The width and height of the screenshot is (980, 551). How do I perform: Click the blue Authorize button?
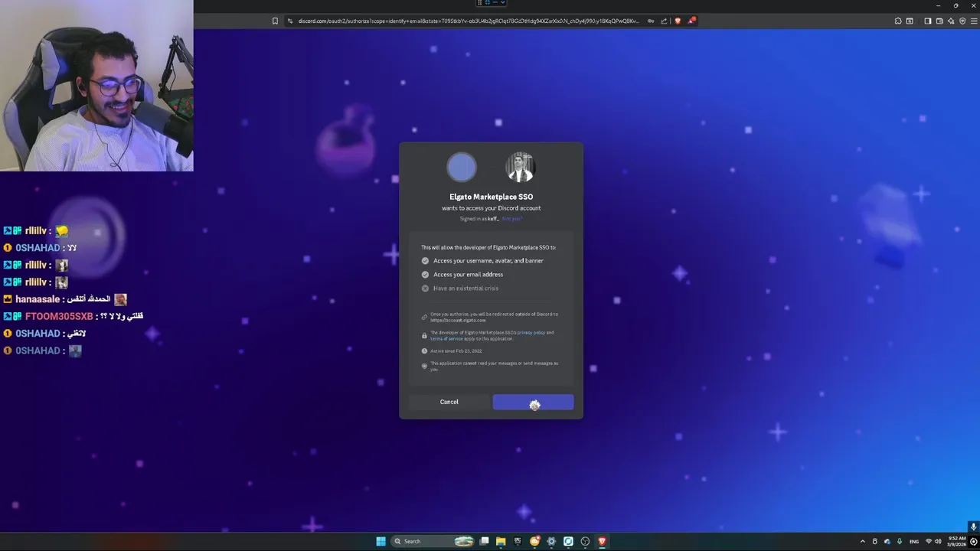click(533, 402)
